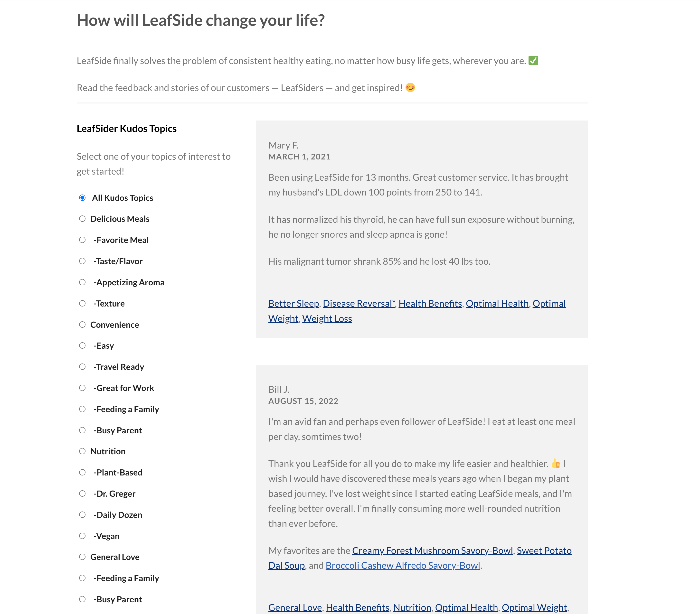
Task: Select the -Appetizing Aroma radio button
Action: pos(82,282)
